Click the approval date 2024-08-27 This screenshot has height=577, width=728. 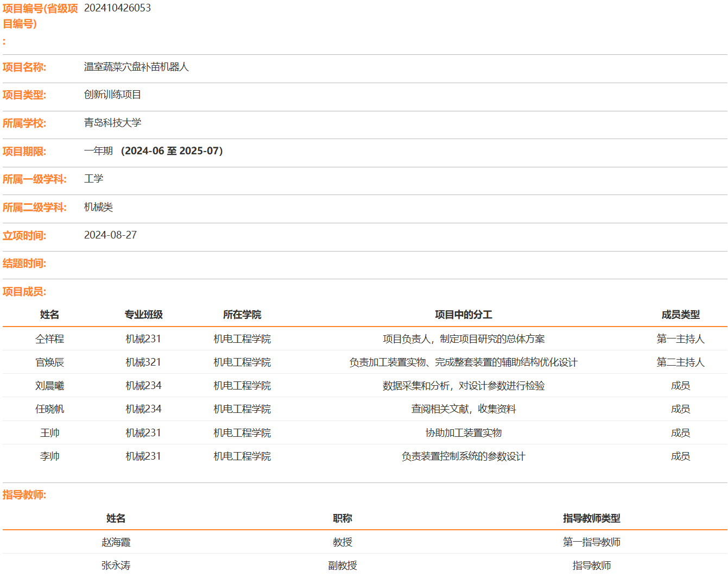(110, 235)
